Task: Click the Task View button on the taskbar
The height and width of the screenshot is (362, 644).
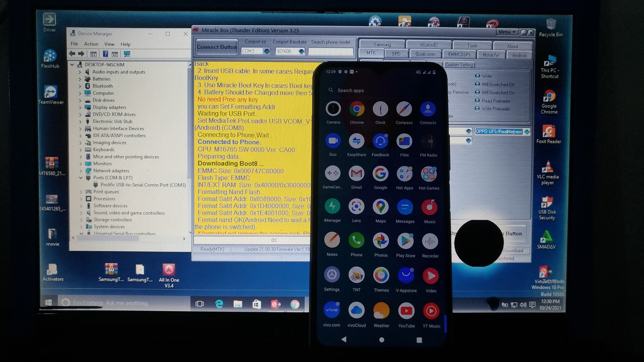Action: (x=200, y=304)
